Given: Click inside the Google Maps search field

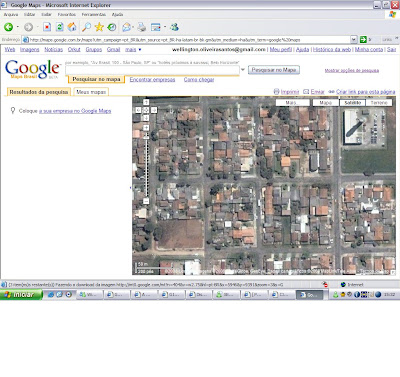Looking at the screenshot, I should pos(152,70).
